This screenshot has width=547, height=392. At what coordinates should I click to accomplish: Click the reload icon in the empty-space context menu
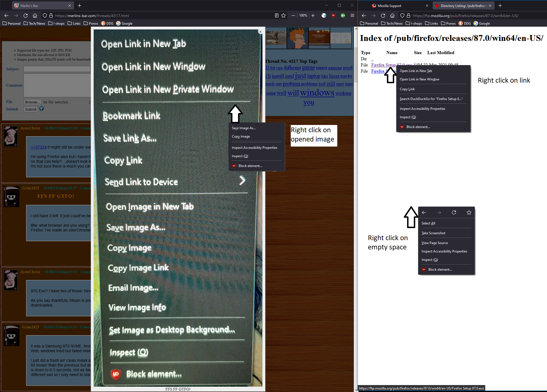(454, 213)
